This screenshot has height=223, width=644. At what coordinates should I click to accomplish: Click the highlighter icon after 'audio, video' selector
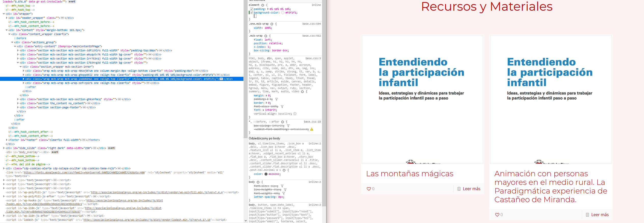pyautogui.click(x=302, y=92)
